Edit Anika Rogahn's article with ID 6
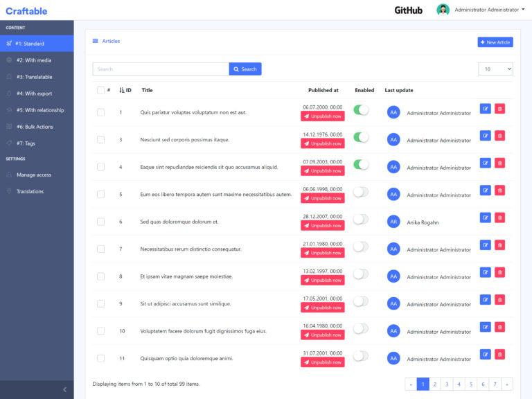This screenshot has width=532, height=399. click(x=485, y=218)
